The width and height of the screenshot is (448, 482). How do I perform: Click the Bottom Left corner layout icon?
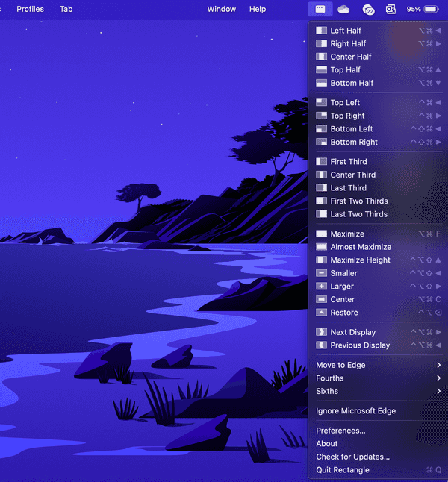(x=322, y=129)
